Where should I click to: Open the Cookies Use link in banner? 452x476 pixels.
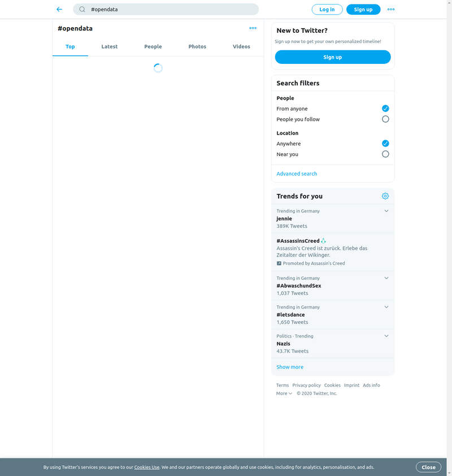147,467
